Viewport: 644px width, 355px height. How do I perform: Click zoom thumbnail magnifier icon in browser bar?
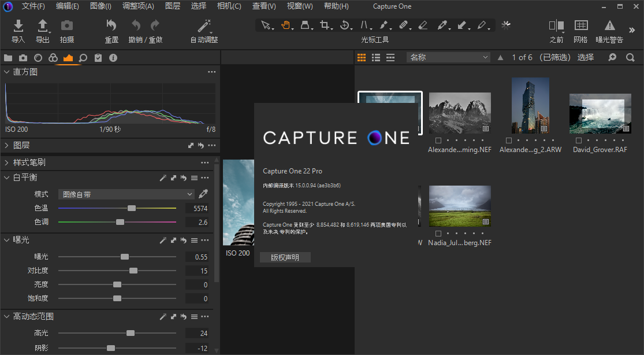pos(612,58)
